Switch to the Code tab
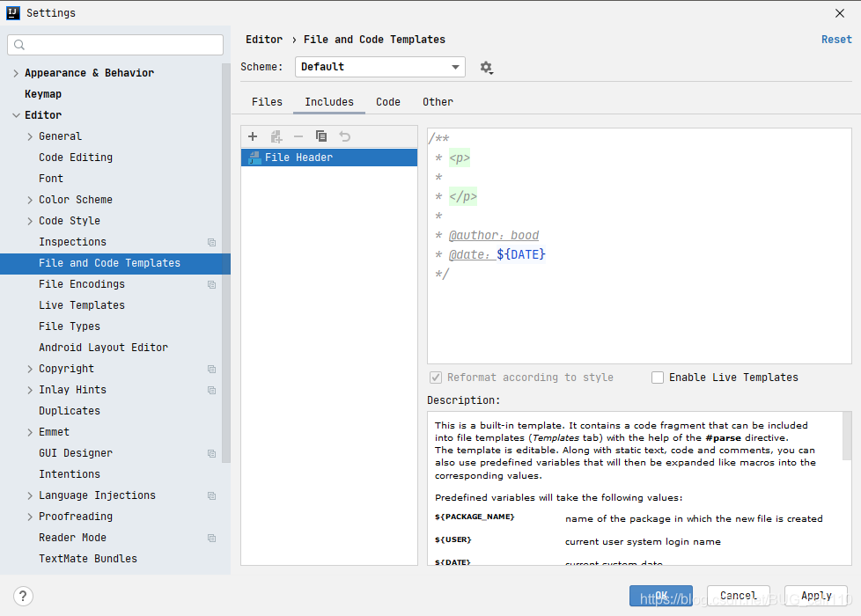861x616 pixels. 387,101
